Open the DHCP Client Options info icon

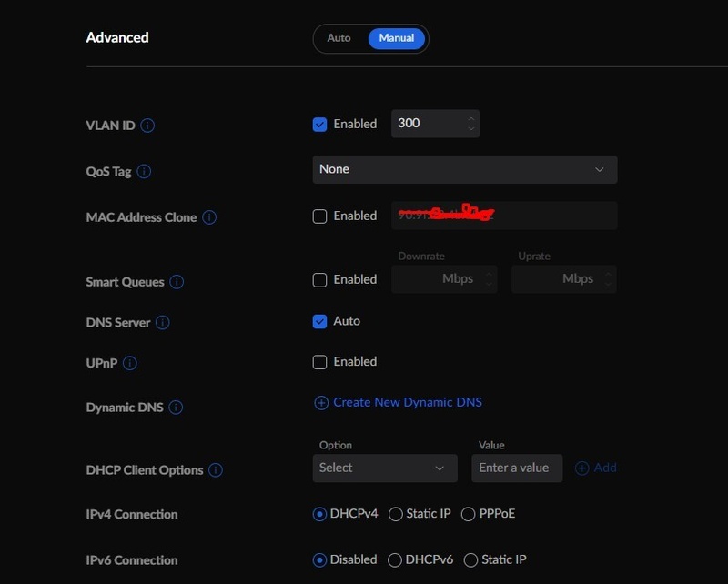click(x=216, y=469)
